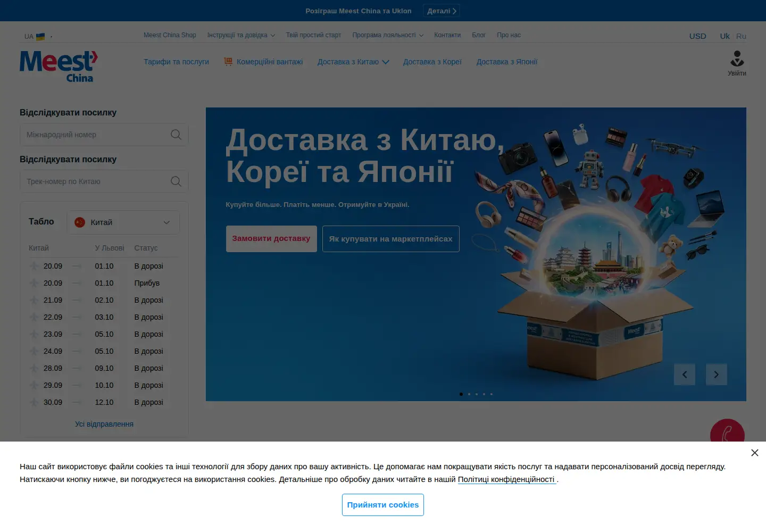The image size is (766, 532).
Task: Click the 09.10 arrival date
Action: 104,368
